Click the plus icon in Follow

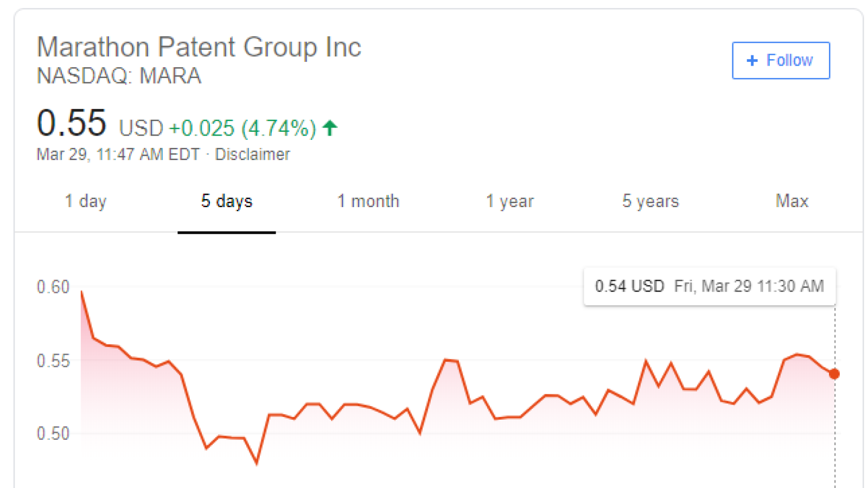pyautogui.click(x=752, y=60)
